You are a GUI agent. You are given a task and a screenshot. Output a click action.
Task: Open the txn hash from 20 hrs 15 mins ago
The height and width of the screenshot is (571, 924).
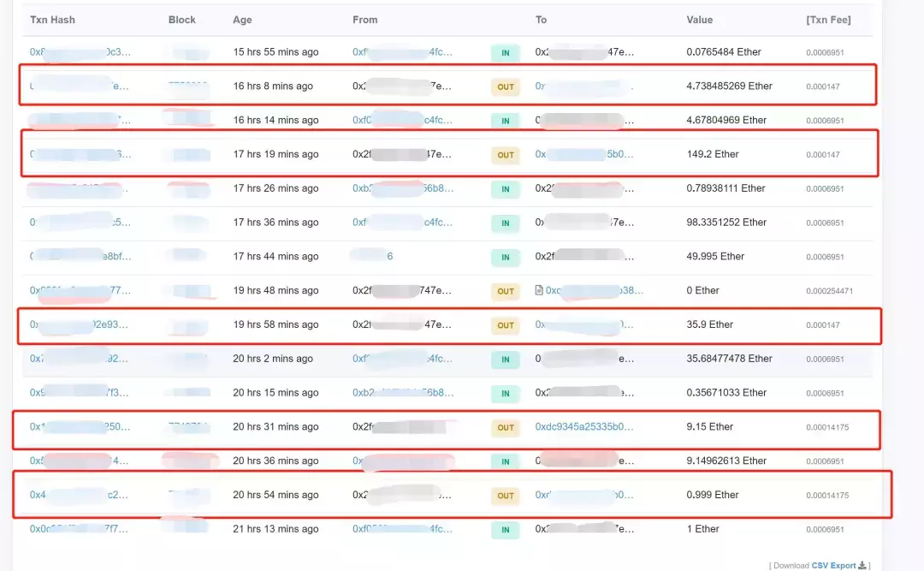click(80, 393)
